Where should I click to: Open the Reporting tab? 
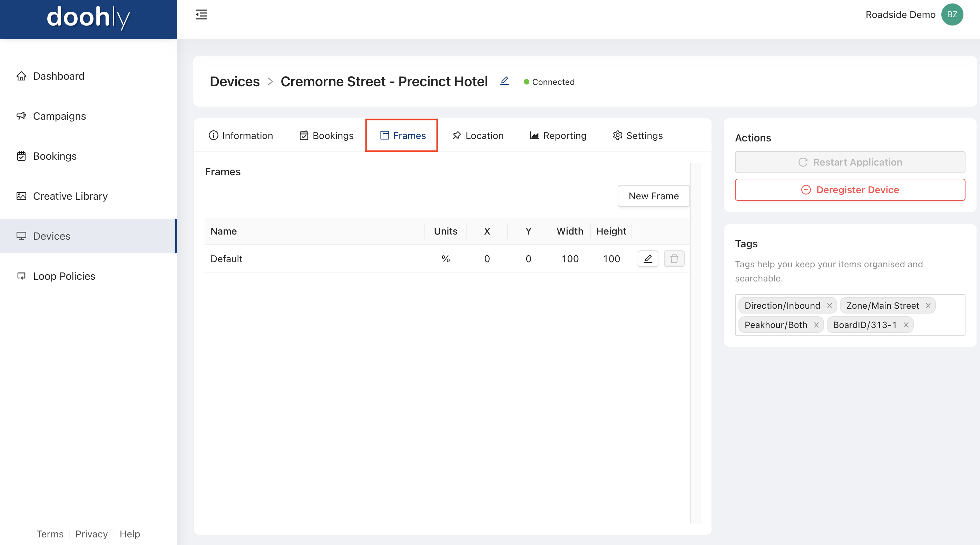tap(558, 136)
